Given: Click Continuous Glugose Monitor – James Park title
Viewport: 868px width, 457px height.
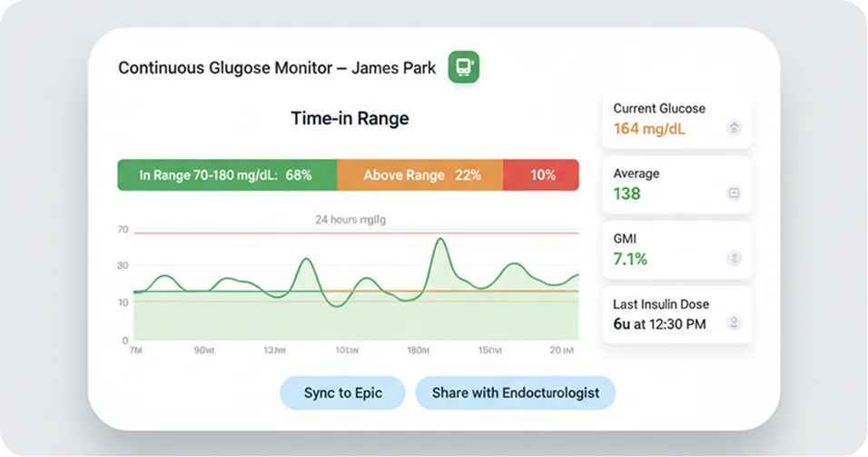Looking at the screenshot, I should [277, 67].
